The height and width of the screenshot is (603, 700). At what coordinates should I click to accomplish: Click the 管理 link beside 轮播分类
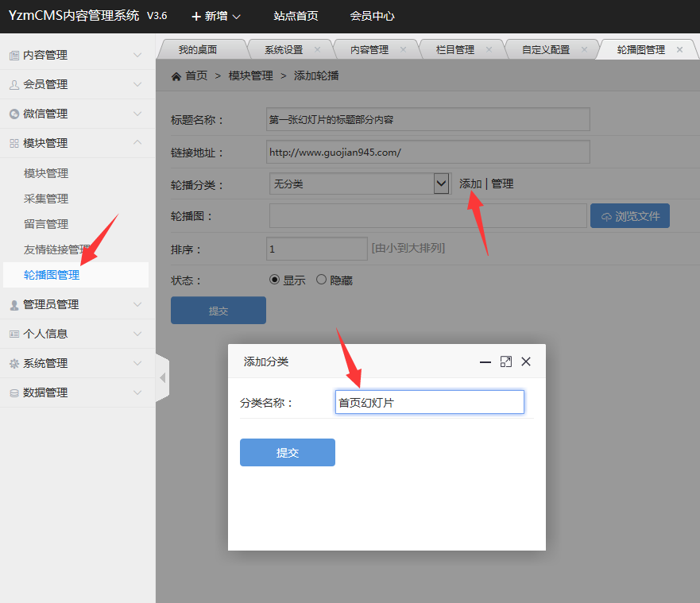point(504,183)
